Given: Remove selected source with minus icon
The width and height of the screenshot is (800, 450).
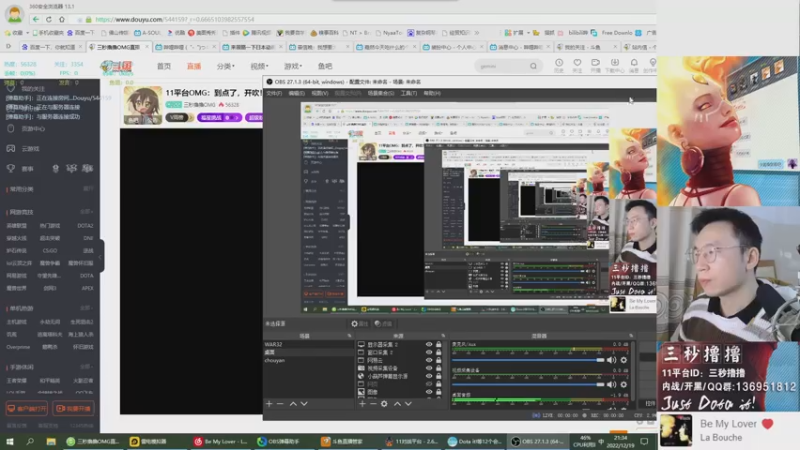Looking at the screenshot, I should (x=373, y=404).
